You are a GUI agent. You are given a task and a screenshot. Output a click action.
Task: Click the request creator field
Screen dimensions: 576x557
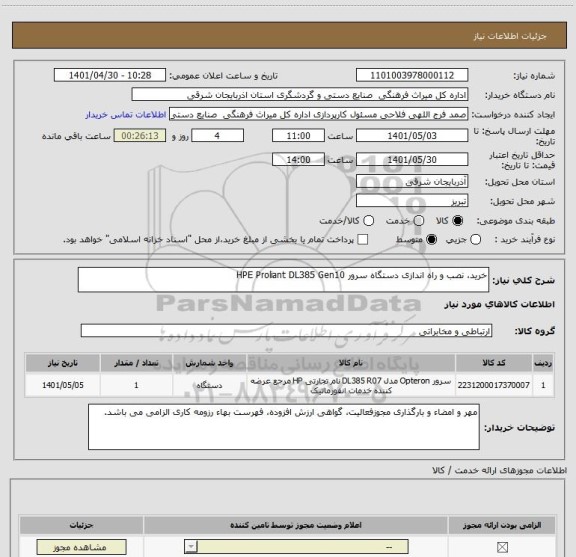click(318, 115)
